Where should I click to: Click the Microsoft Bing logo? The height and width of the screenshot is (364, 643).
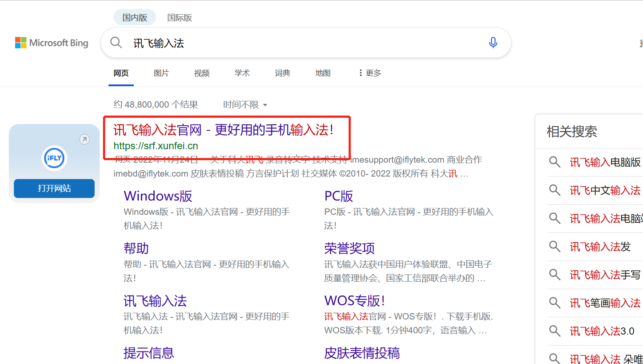click(52, 43)
